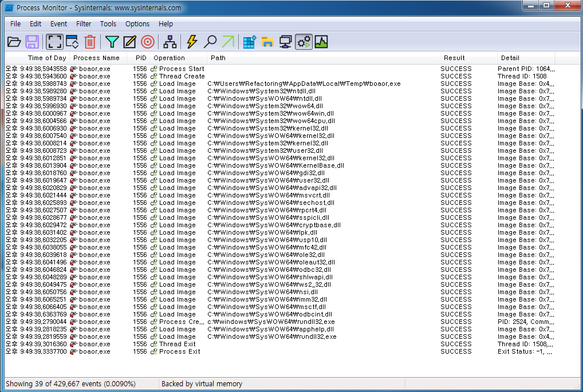The image size is (583, 392).
Task: Sort by the Time of Day column header
Action: pyautogui.click(x=37, y=58)
